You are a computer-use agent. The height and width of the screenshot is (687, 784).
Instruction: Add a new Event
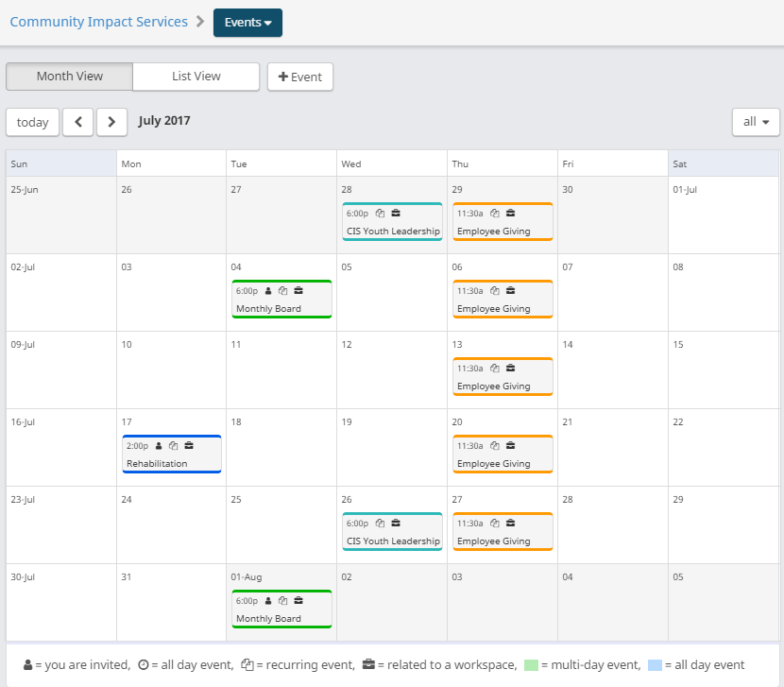coord(300,77)
